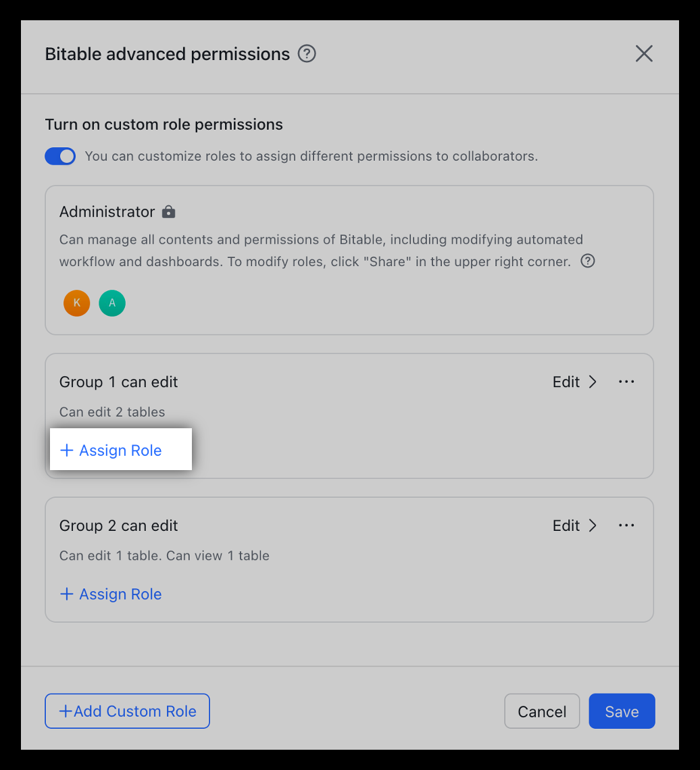
Task: Cancel the permission changes
Action: [542, 711]
